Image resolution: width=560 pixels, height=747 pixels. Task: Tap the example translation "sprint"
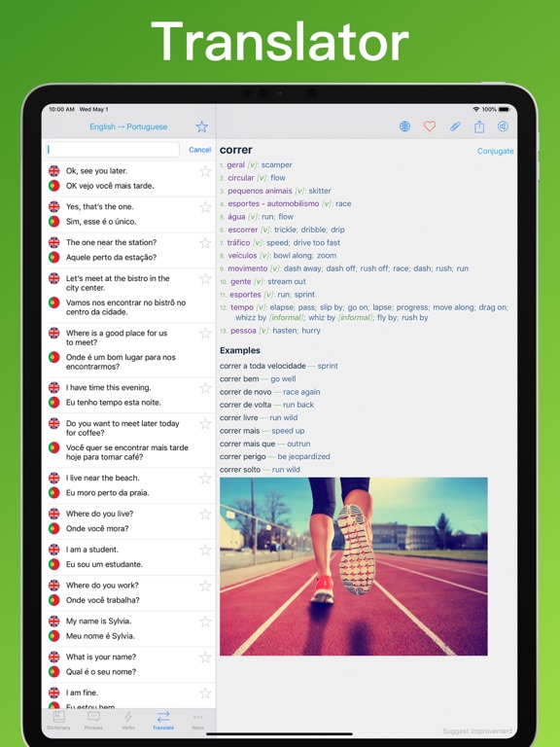[x=328, y=366]
